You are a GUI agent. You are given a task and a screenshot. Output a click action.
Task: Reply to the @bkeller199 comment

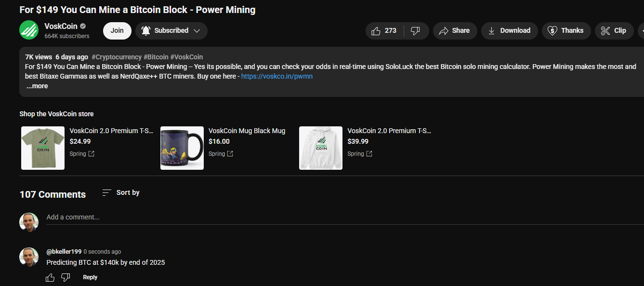(90, 277)
